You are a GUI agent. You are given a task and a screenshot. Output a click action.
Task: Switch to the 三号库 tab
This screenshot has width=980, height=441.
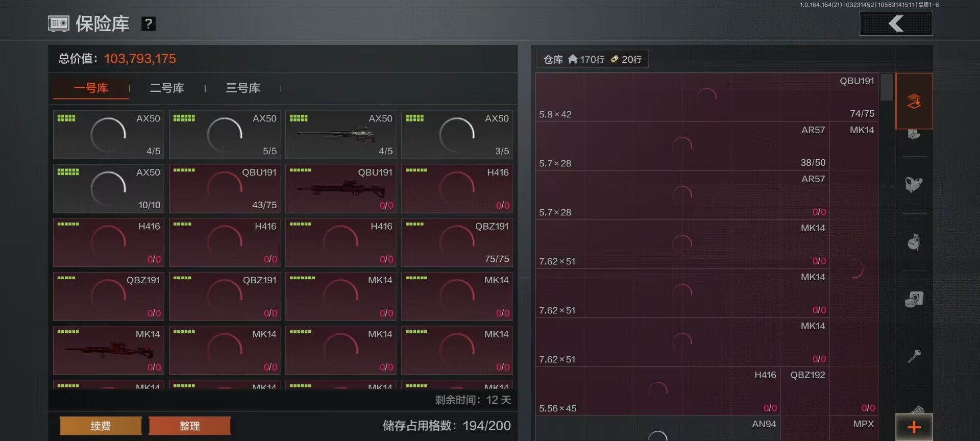[243, 88]
